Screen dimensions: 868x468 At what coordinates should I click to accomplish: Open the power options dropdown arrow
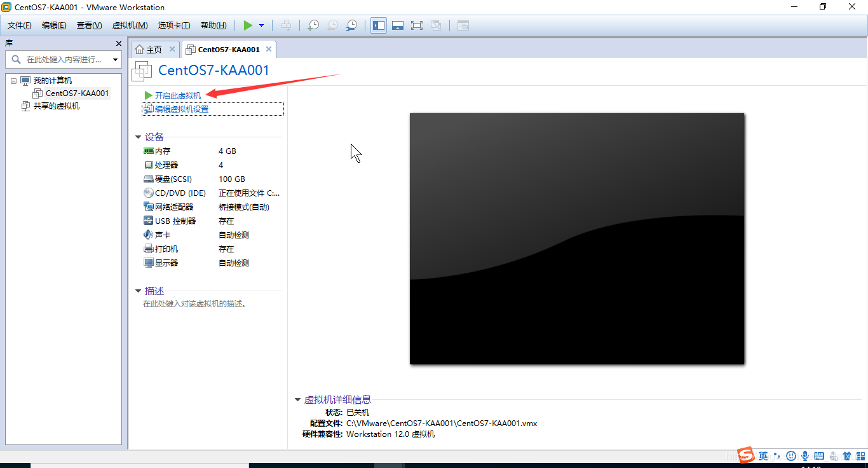(x=261, y=25)
